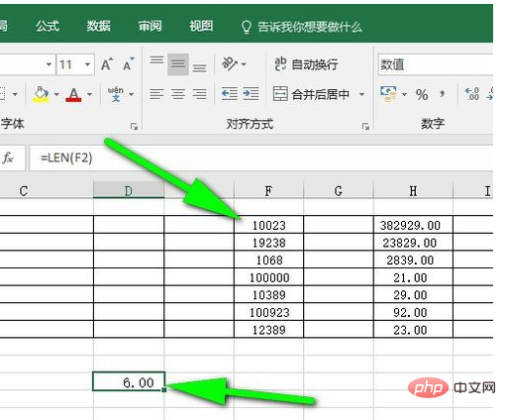The height and width of the screenshot is (420, 506).
Task: Select cell containing 23829.00
Action: pyautogui.click(x=413, y=243)
